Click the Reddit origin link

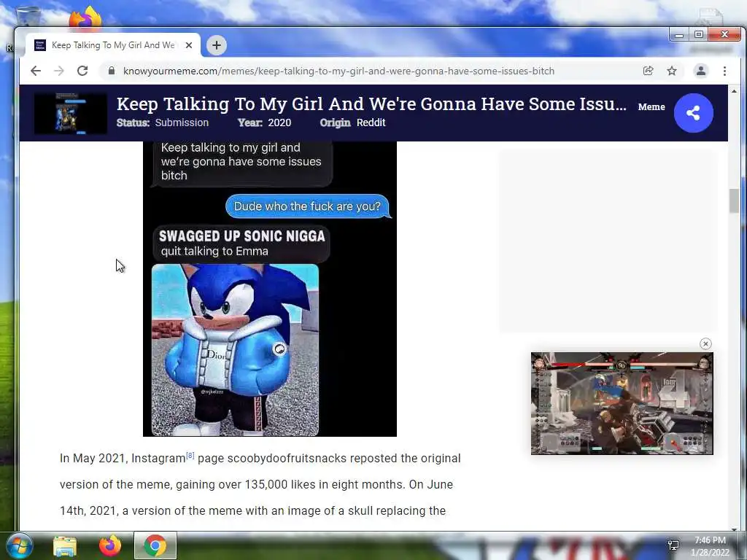pyautogui.click(x=371, y=122)
